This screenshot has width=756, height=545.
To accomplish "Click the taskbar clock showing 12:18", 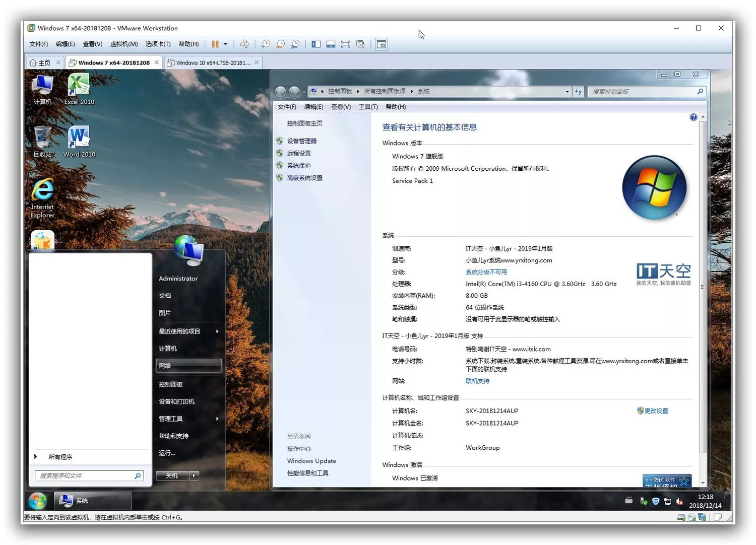I will 705,501.
